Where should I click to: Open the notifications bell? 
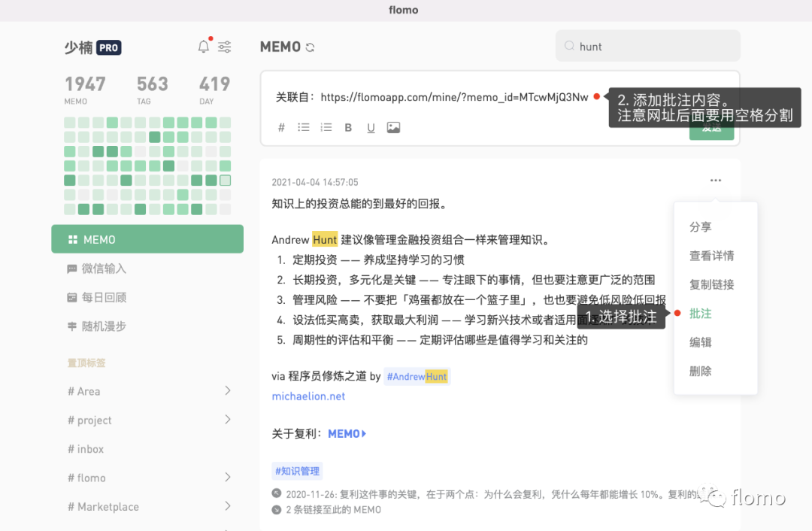[x=204, y=47]
